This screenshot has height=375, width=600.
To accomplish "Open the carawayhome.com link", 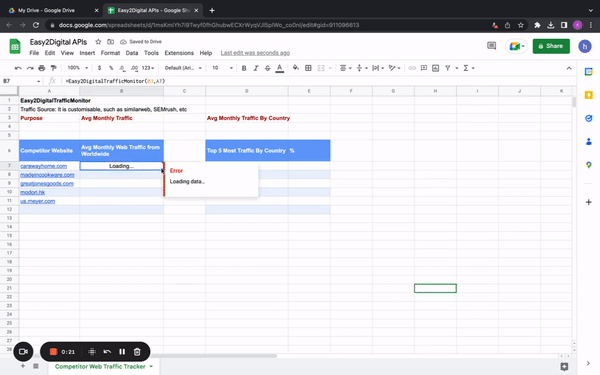I will coord(44,166).
